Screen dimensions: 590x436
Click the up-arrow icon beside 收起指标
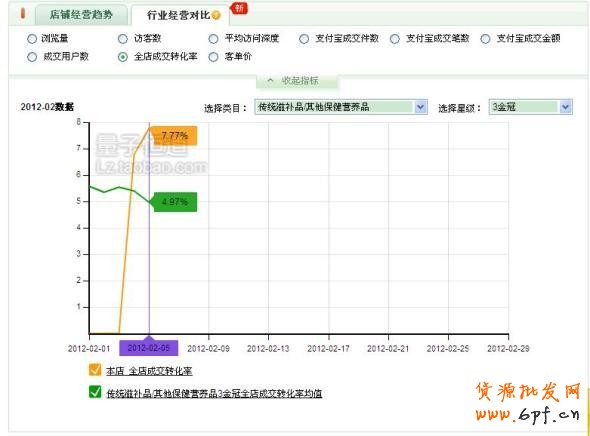tap(270, 80)
